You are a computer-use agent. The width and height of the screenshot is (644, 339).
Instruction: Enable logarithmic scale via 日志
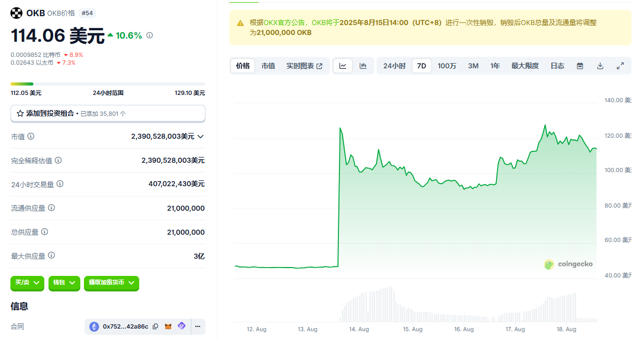point(557,66)
